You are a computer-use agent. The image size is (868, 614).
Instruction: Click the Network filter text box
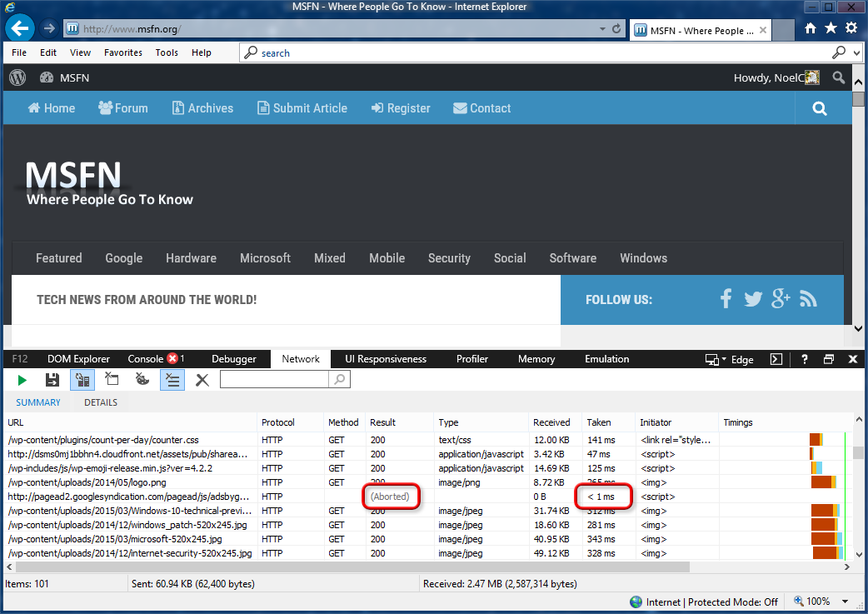click(x=275, y=379)
